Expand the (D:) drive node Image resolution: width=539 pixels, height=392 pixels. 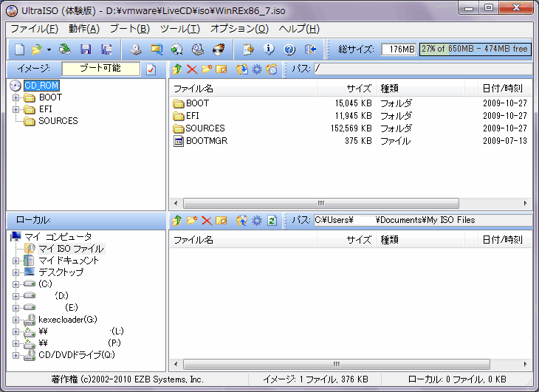(x=16, y=296)
